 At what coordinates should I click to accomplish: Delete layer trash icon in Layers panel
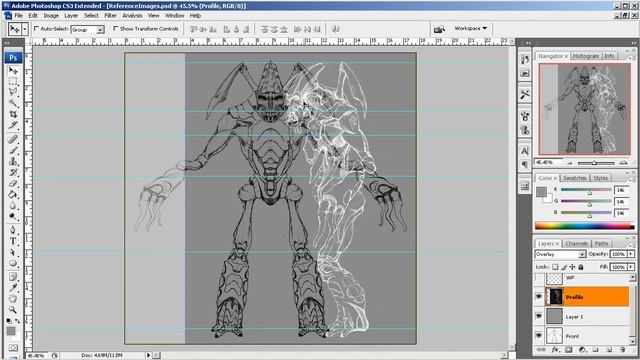pos(622,350)
